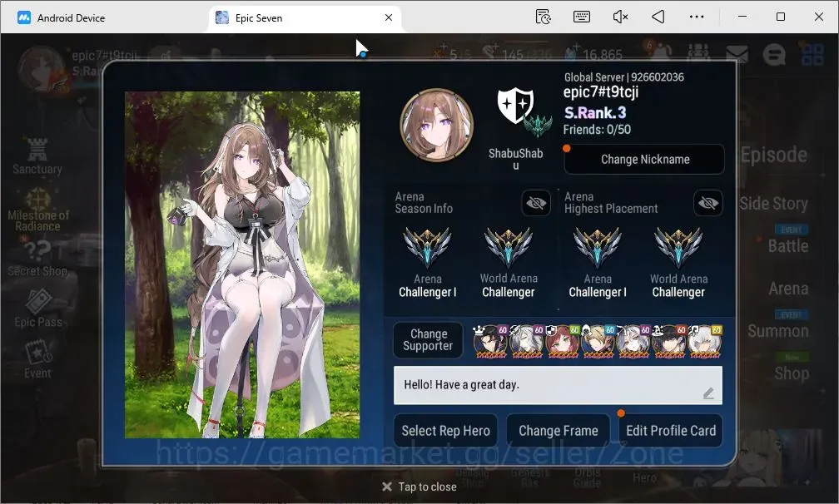Open the Event sidebar icon

click(x=37, y=360)
